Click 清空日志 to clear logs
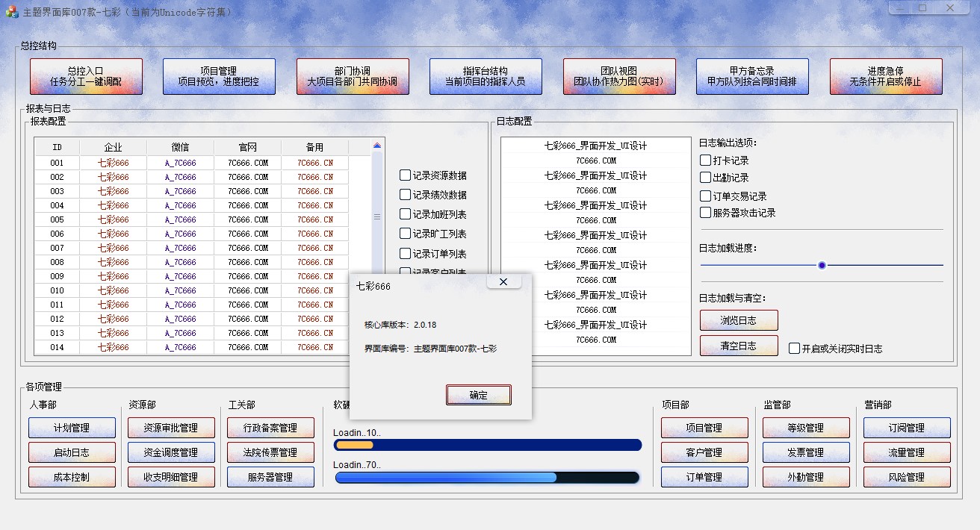 coord(739,345)
